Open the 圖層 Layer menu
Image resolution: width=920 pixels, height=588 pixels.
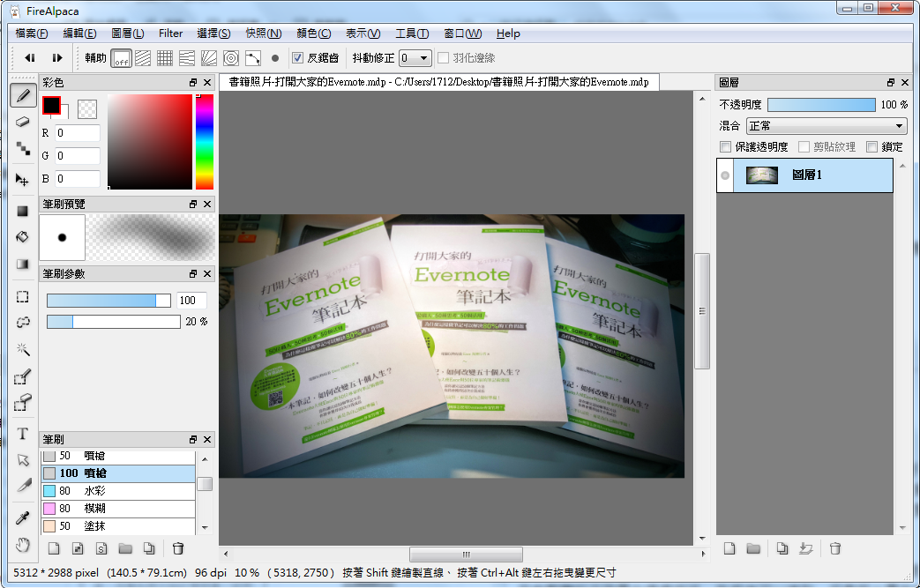(127, 33)
